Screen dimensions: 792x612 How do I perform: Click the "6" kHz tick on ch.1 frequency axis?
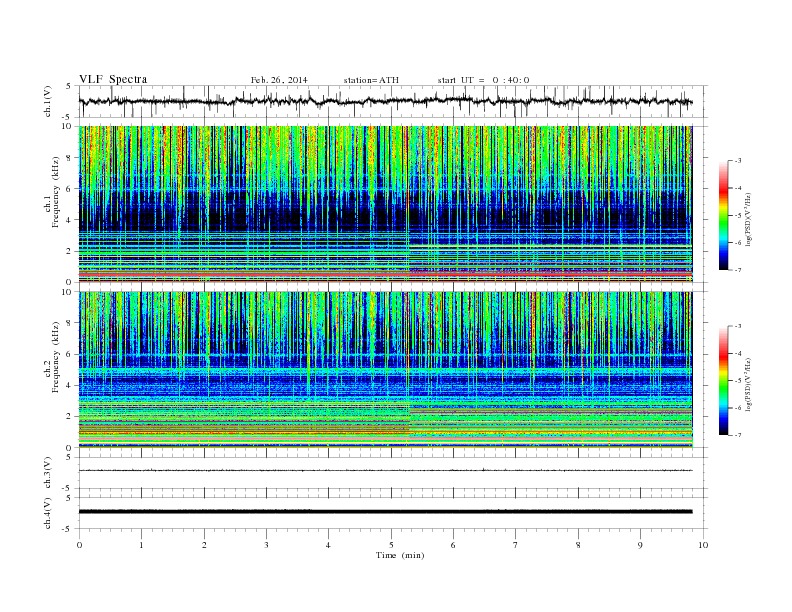pos(69,189)
